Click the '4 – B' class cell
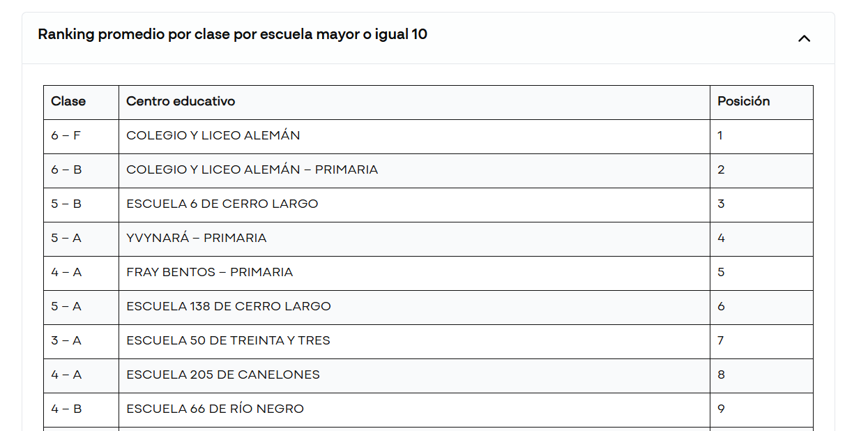The width and height of the screenshot is (868, 431). click(x=66, y=409)
